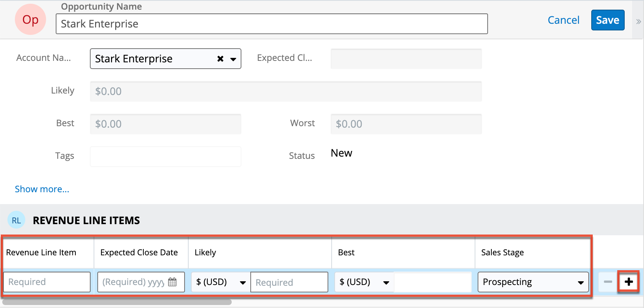Click the Tags input field
Screen dimensions: 644x308
165,156
